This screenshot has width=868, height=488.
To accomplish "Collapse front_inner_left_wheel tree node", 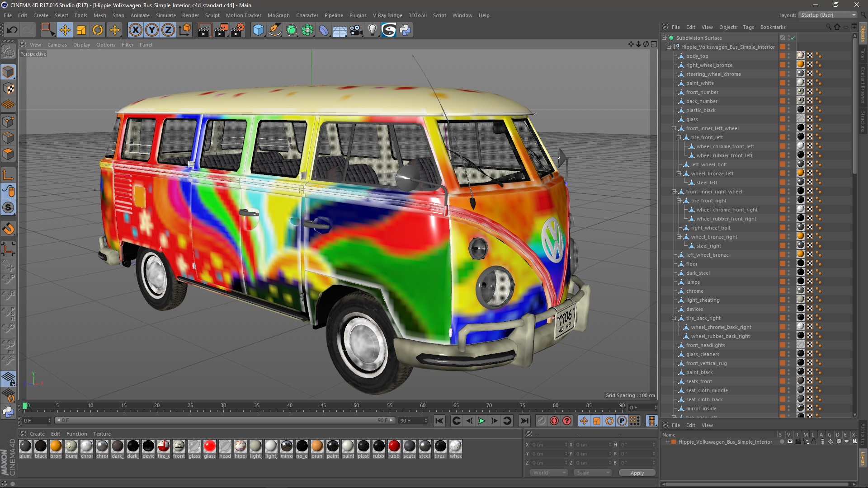I will click(x=674, y=128).
